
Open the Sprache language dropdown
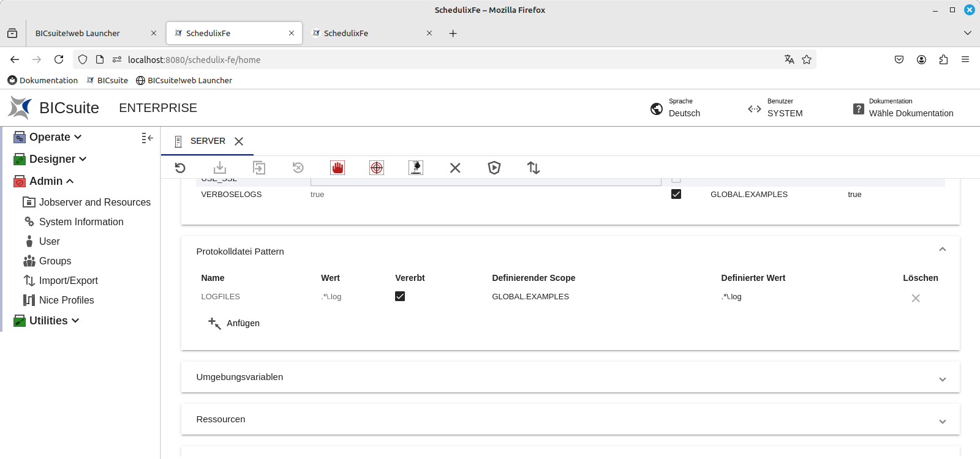point(684,108)
